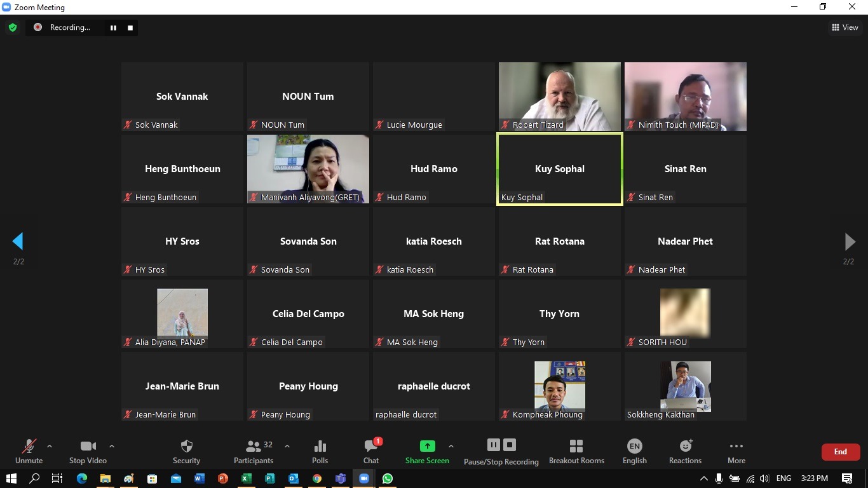This screenshot has height=488, width=868.
Task: Go to previous page of participants
Action: point(18,241)
